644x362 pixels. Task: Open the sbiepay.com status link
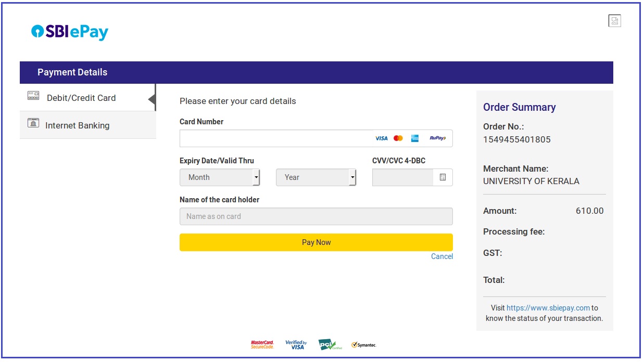tap(548, 308)
